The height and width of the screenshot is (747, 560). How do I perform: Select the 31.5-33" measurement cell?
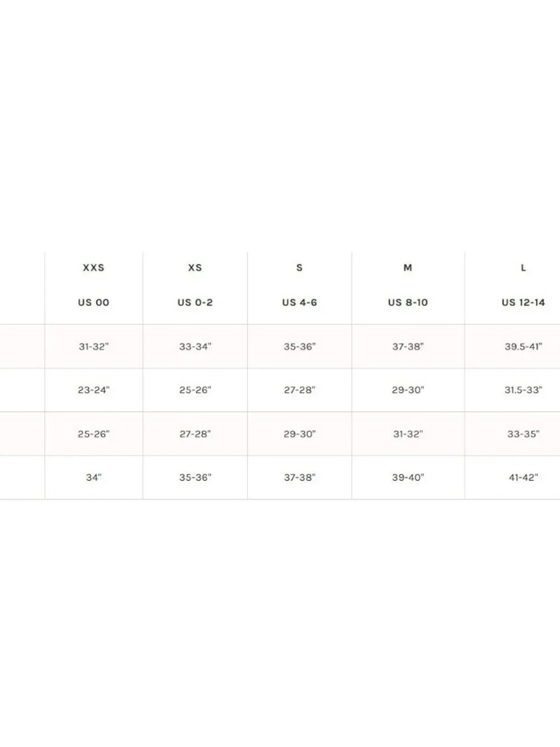524,390
